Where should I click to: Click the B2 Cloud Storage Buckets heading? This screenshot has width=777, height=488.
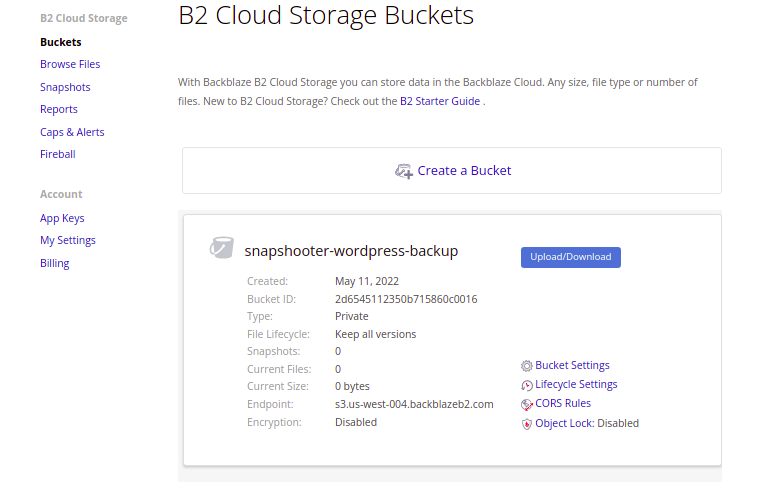326,16
